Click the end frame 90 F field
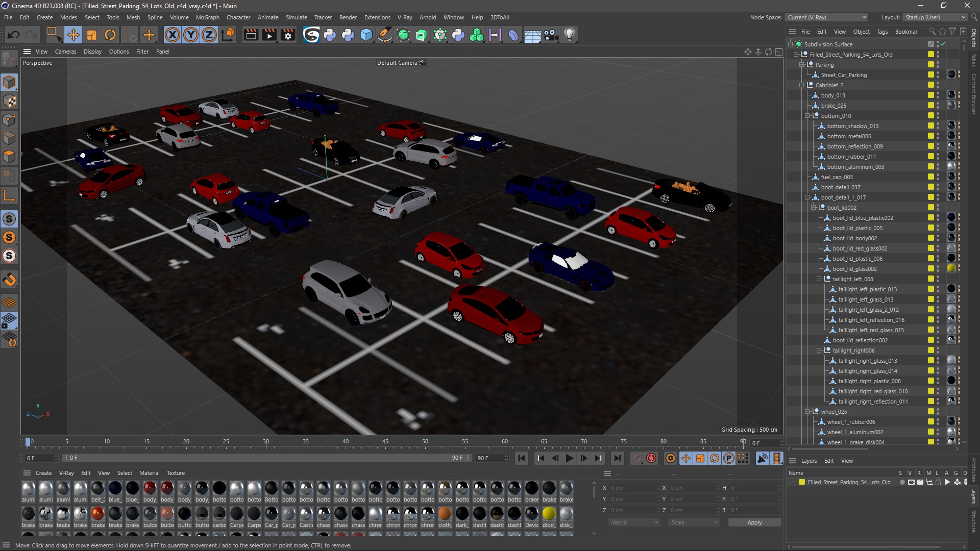This screenshot has height=551, width=980. coord(493,458)
